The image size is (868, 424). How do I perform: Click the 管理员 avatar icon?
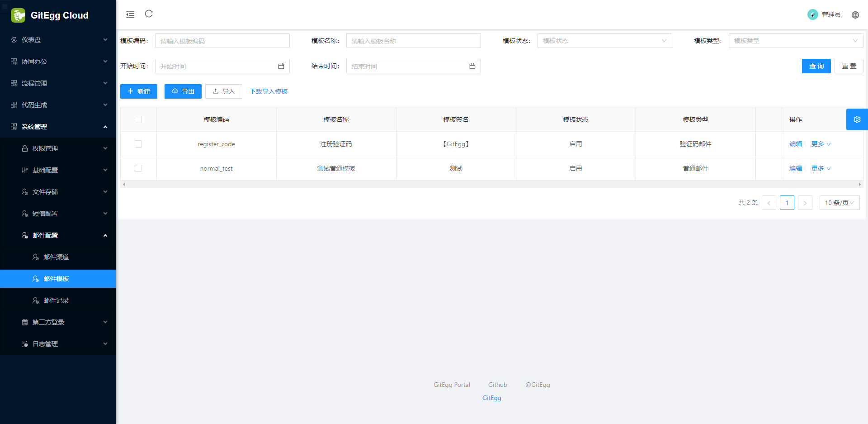[812, 14]
